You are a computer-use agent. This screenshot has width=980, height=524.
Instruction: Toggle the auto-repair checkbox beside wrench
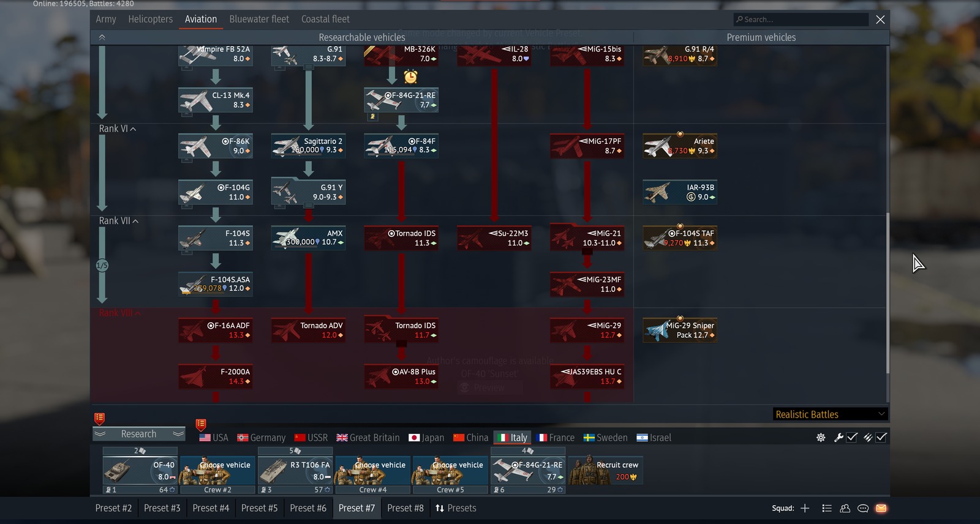852,438
